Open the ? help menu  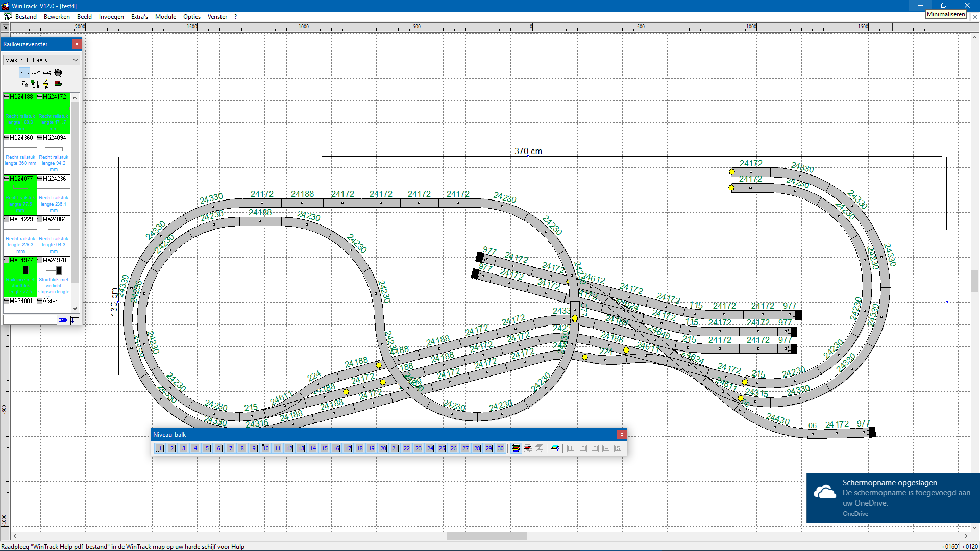tap(235, 17)
